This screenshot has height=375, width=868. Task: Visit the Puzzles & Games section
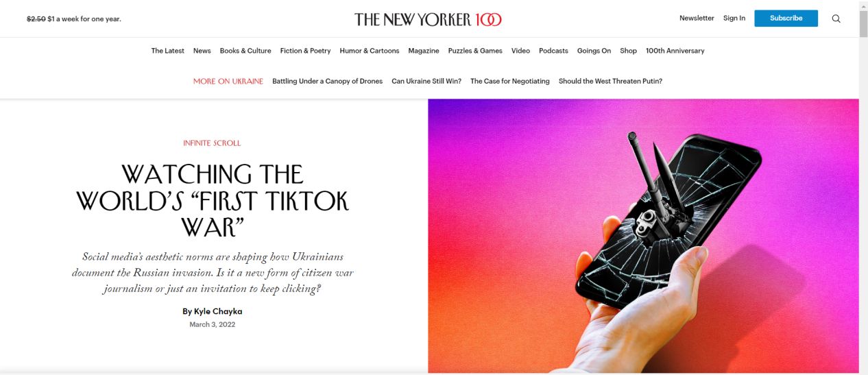[475, 51]
